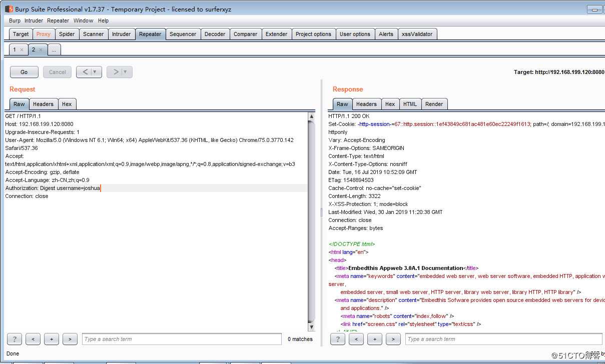
Task: Click the response search help ? button
Action: [x=338, y=339]
